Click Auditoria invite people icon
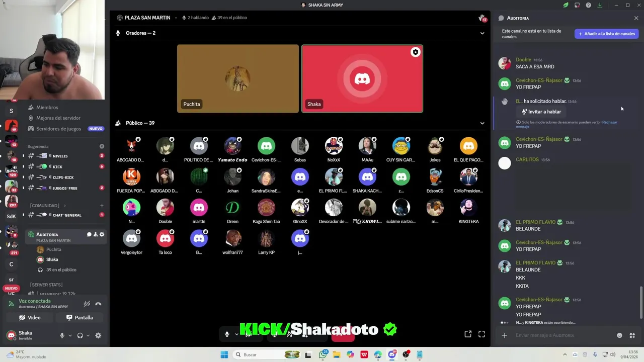Screen dimensions: 644x362 coord(95,235)
